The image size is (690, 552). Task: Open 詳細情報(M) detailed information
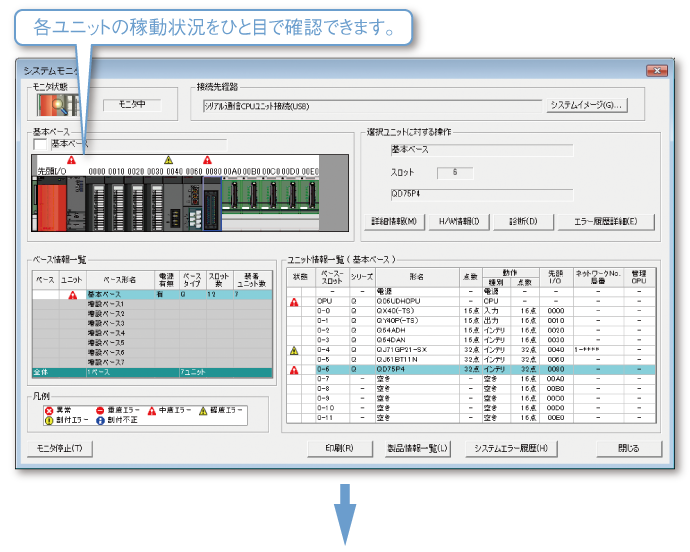coord(399,221)
